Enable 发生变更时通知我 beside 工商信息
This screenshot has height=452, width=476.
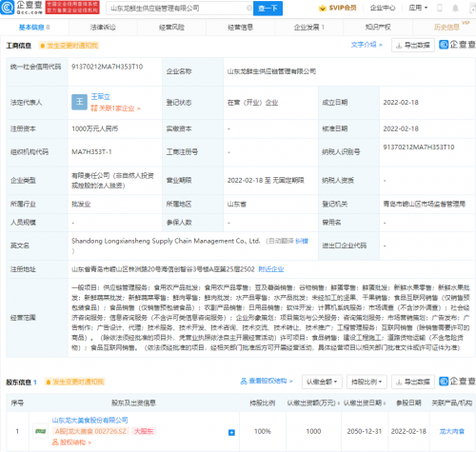(69, 46)
